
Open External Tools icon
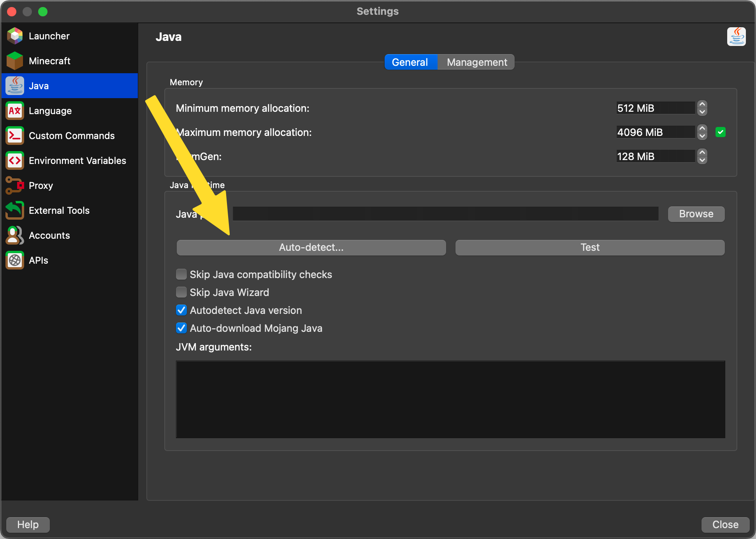[x=15, y=210]
